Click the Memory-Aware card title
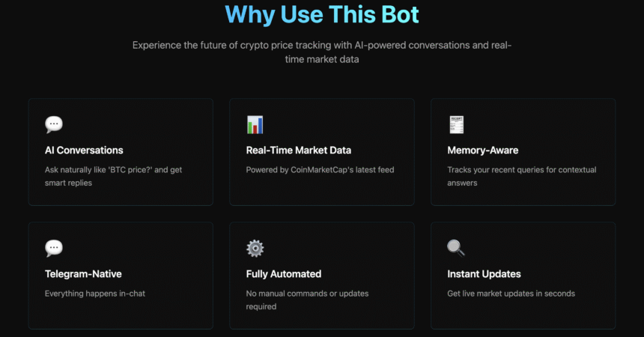The image size is (644, 337). [482, 151]
